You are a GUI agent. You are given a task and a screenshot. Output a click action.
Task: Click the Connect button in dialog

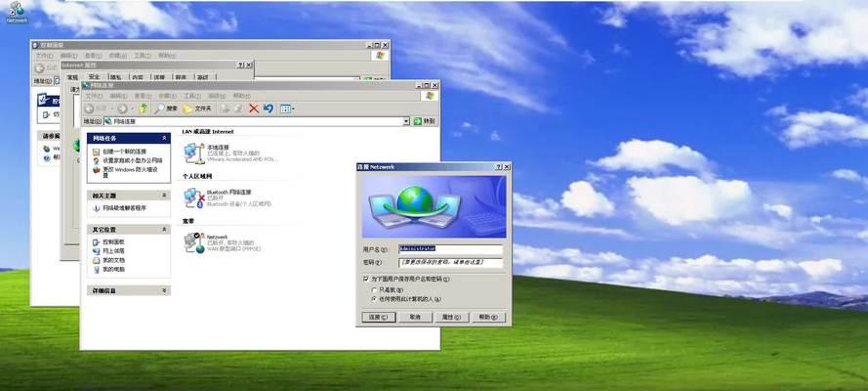point(379,317)
